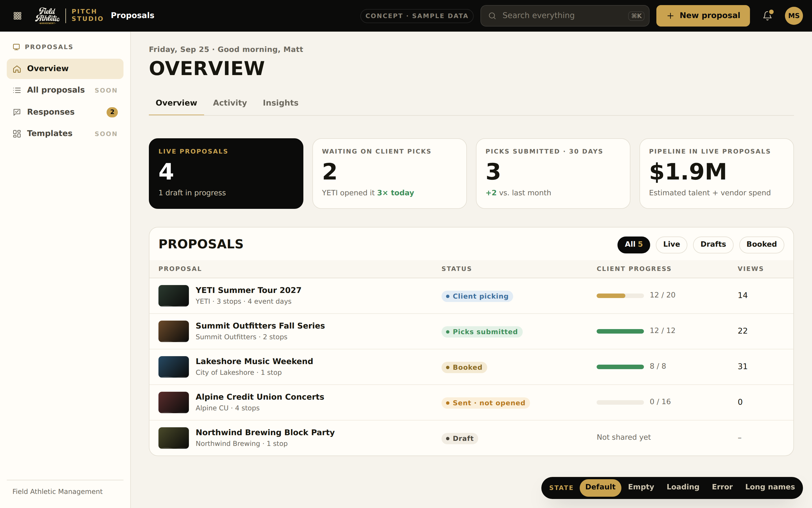Click the Responses badge showing 2
Screen dimensions: 812x508
112,112
